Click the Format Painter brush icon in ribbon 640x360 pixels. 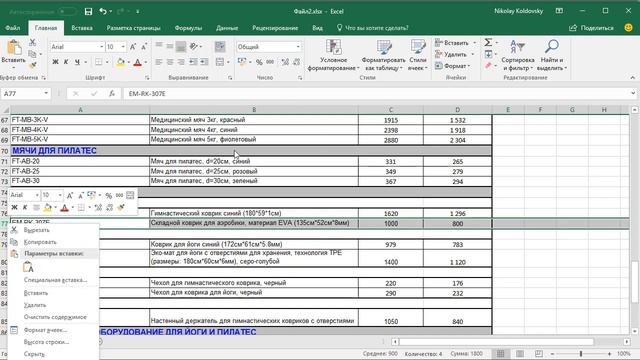(x=32, y=64)
